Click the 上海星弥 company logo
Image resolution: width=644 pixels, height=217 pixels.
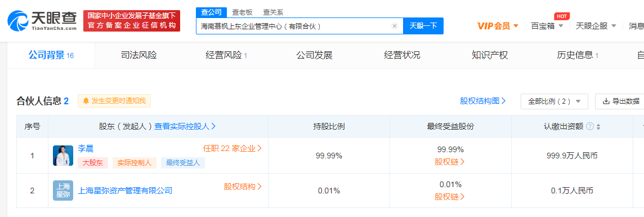pos(63,191)
